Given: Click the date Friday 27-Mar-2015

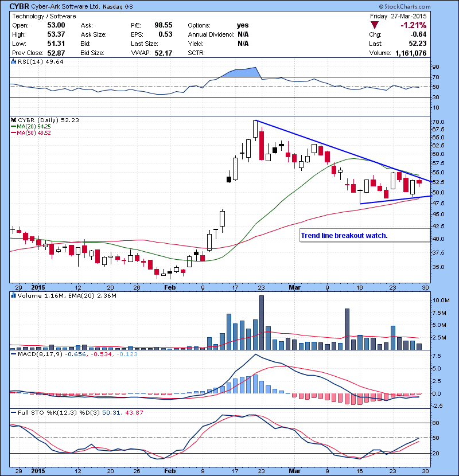Looking at the screenshot, I should click(398, 16).
